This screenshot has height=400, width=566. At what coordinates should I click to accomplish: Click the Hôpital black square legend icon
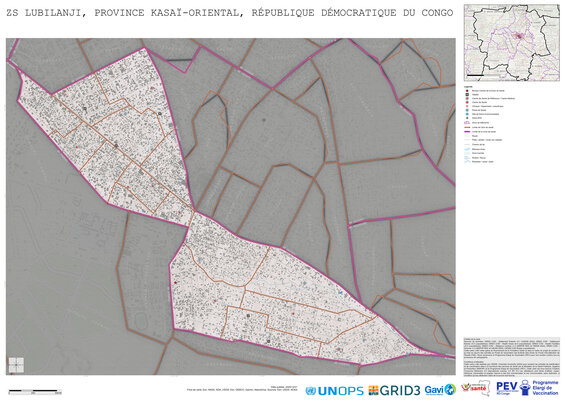click(467, 95)
